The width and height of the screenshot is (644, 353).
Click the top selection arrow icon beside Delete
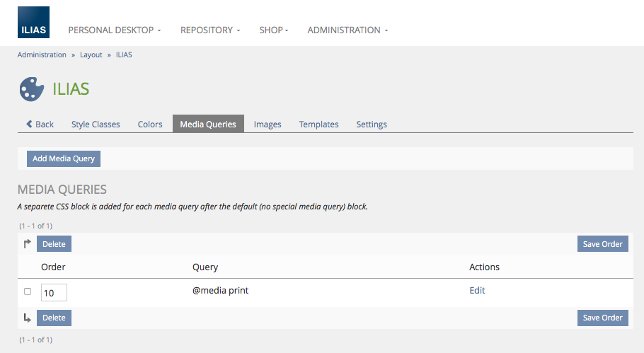point(28,244)
